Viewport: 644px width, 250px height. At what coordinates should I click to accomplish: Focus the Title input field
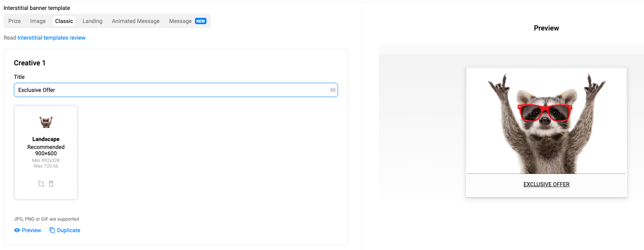pos(170,90)
